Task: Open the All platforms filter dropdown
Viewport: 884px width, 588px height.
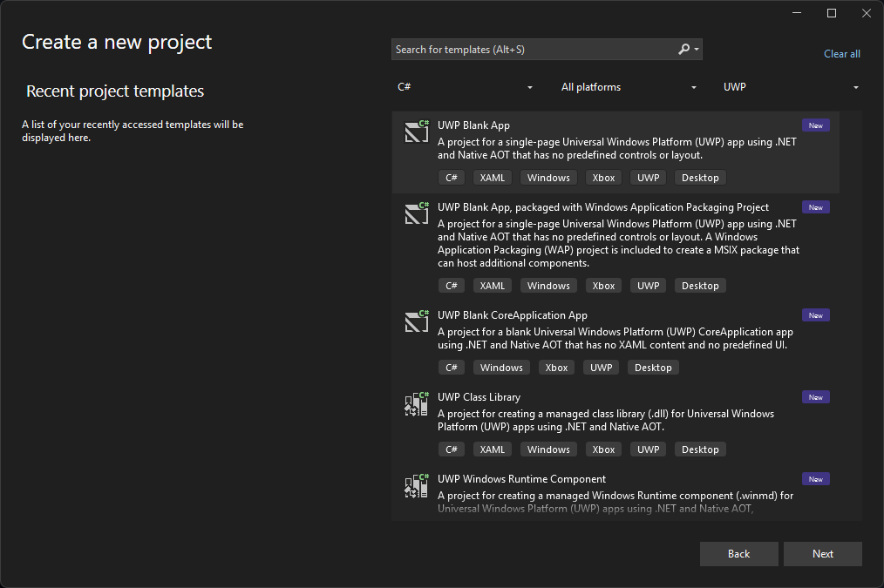Action: click(x=629, y=87)
